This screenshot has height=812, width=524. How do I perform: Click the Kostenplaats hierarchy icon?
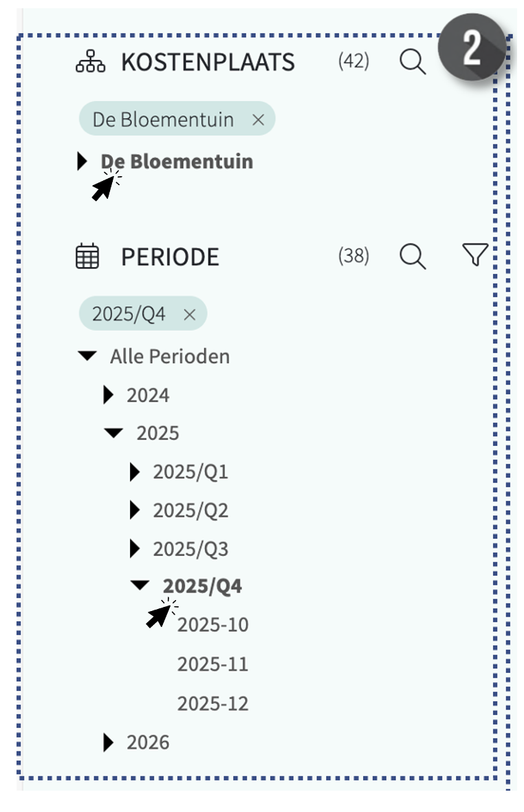click(x=90, y=63)
